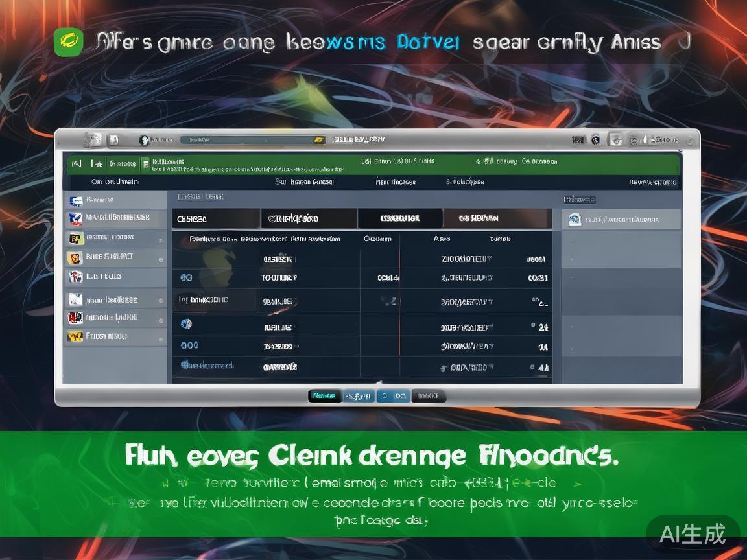Click the green logo icon in the top banner
Image resolution: width=747 pixels, height=560 pixels.
68,43
